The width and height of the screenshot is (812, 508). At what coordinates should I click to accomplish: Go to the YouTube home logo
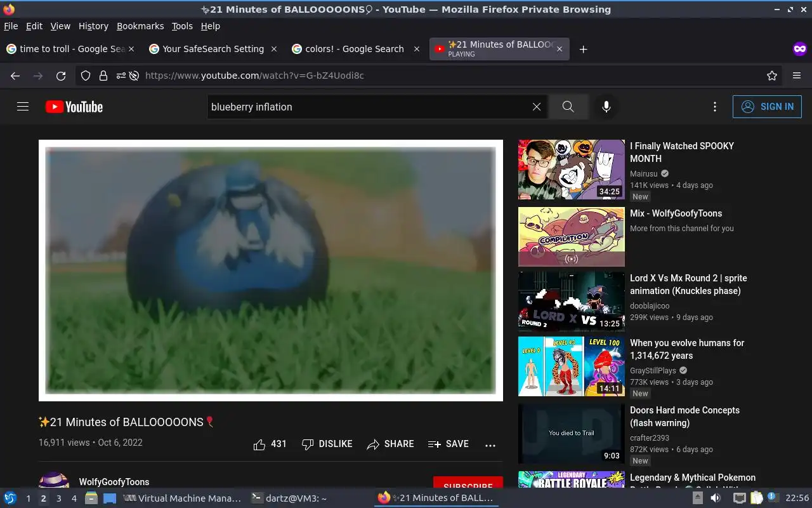(74, 107)
